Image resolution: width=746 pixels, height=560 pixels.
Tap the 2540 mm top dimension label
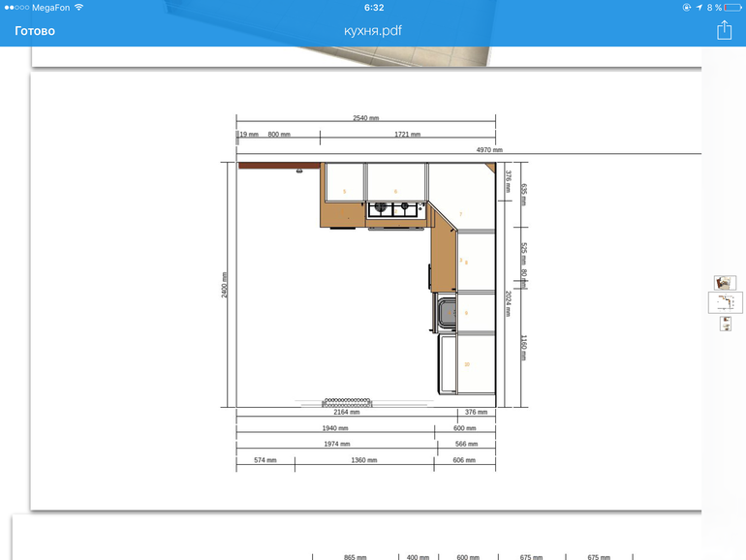365,117
